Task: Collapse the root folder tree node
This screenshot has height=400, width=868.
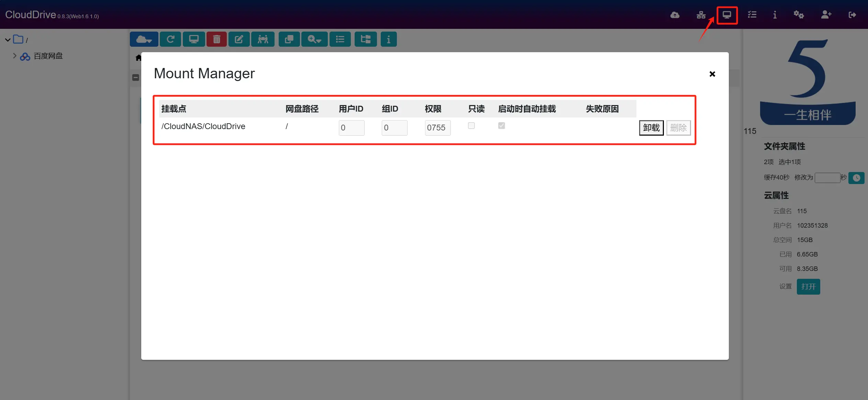Action: (x=8, y=40)
